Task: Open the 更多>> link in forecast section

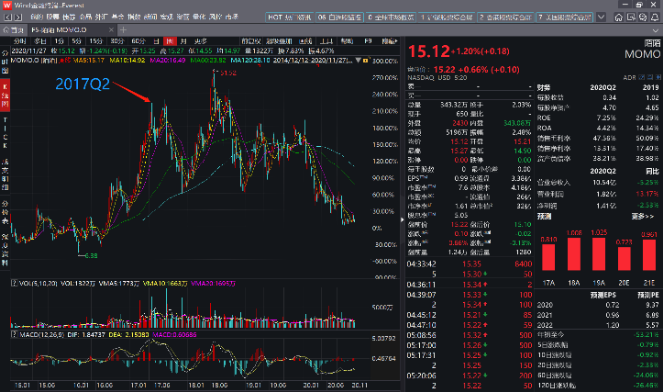Action: pyautogui.click(x=642, y=217)
